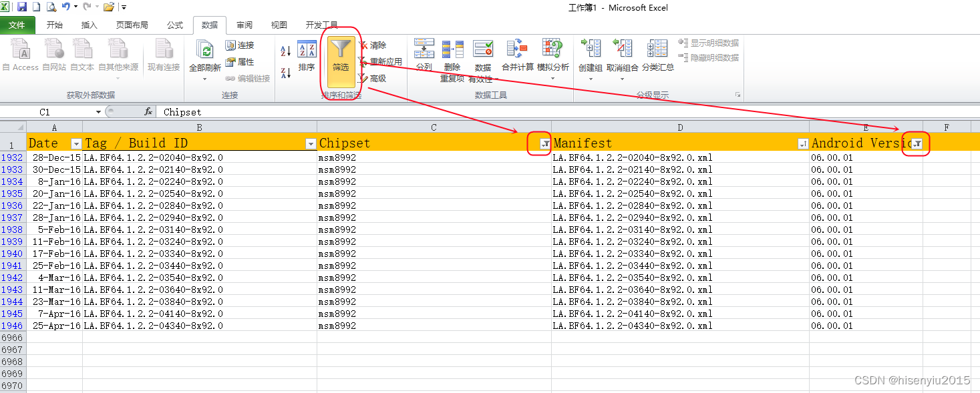Select row header 1932

coord(13,157)
